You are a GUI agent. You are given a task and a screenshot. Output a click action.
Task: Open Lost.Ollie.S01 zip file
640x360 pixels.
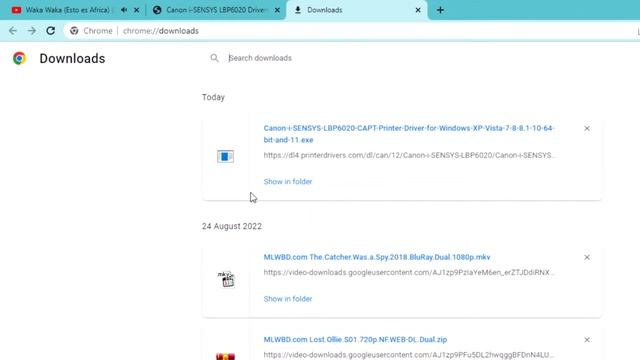tap(355, 340)
